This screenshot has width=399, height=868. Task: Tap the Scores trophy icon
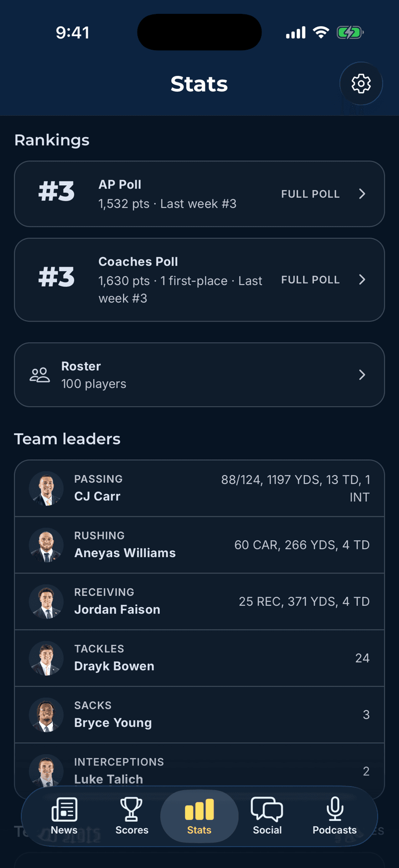(132, 809)
